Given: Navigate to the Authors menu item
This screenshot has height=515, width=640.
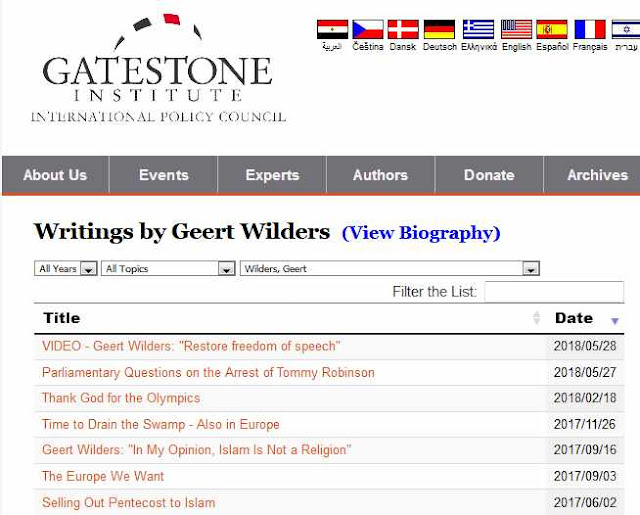Looking at the screenshot, I should [x=380, y=175].
